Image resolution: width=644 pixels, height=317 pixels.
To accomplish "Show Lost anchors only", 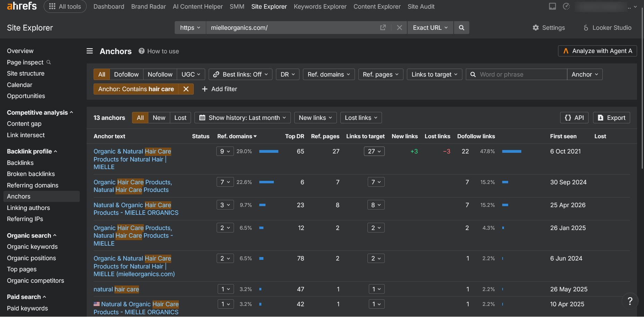I will coord(180,118).
